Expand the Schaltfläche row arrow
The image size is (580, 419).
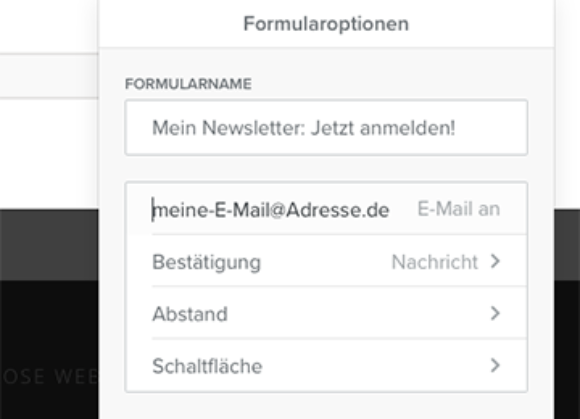pyautogui.click(x=495, y=365)
